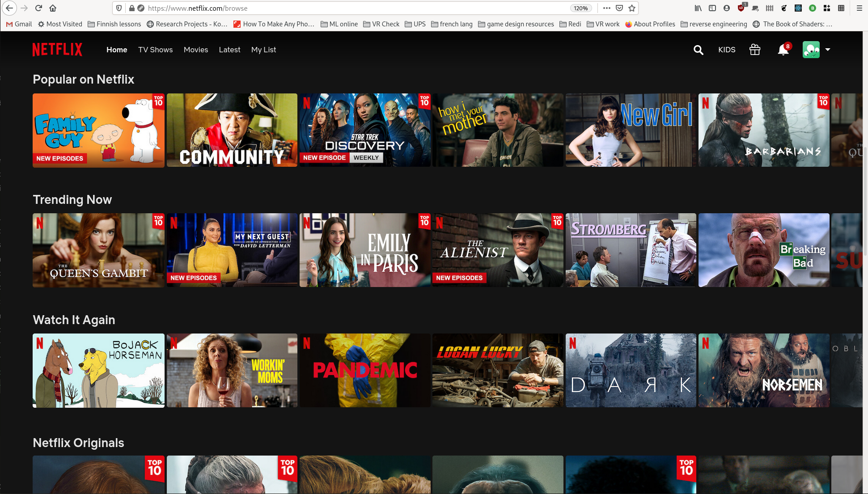This screenshot has height=494, width=868.
Task: Open My Next Guest David Letterman thumbnail
Action: pyautogui.click(x=232, y=250)
